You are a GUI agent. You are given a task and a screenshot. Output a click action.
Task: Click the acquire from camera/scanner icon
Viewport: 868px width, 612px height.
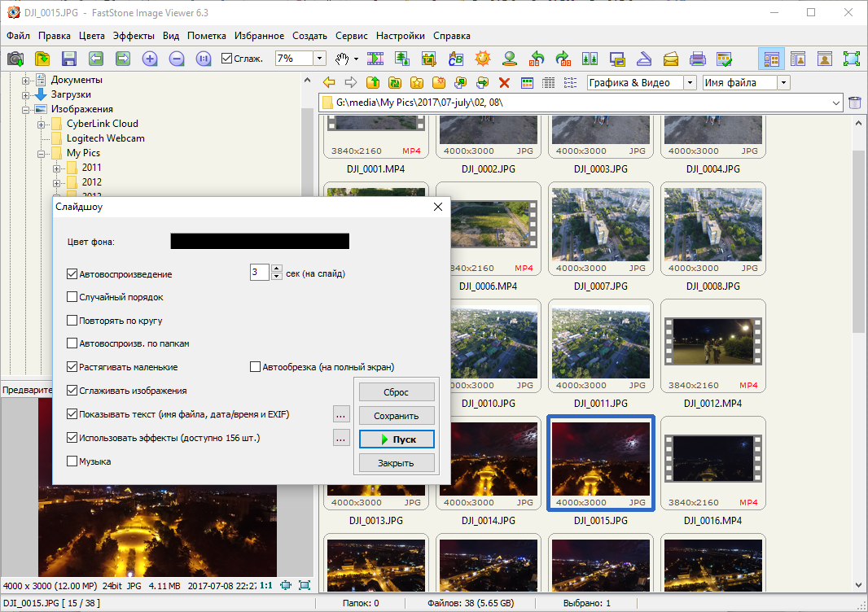click(x=15, y=58)
